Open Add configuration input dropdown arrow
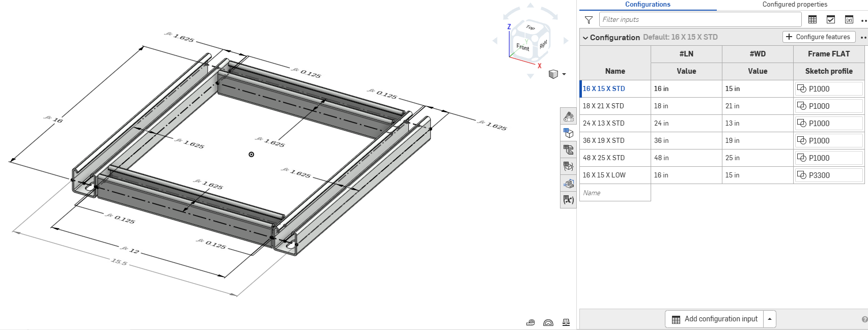The height and width of the screenshot is (330, 868). click(x=770, y=319)
